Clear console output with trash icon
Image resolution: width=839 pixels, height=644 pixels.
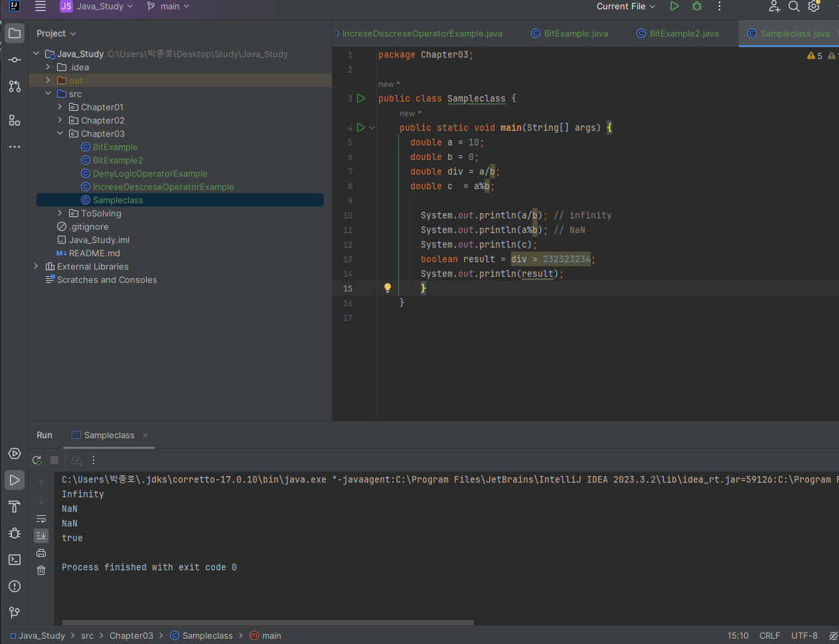41,570
